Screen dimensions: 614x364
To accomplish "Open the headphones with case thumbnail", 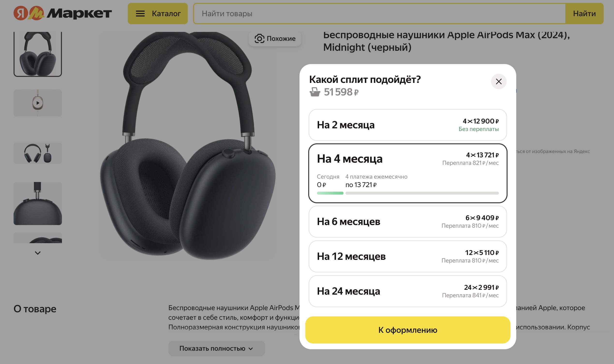I will point(37,153).
